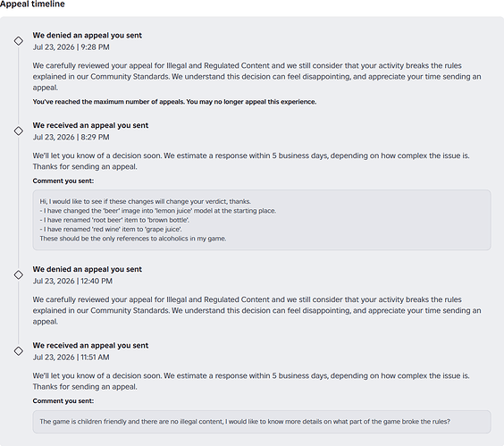This screenshot has width=504, height=446.
Task: Click the 'Jul 23, 2026 | 11:51 AM' timestamp
Action: pyautogui.click(x=71, y=358)
